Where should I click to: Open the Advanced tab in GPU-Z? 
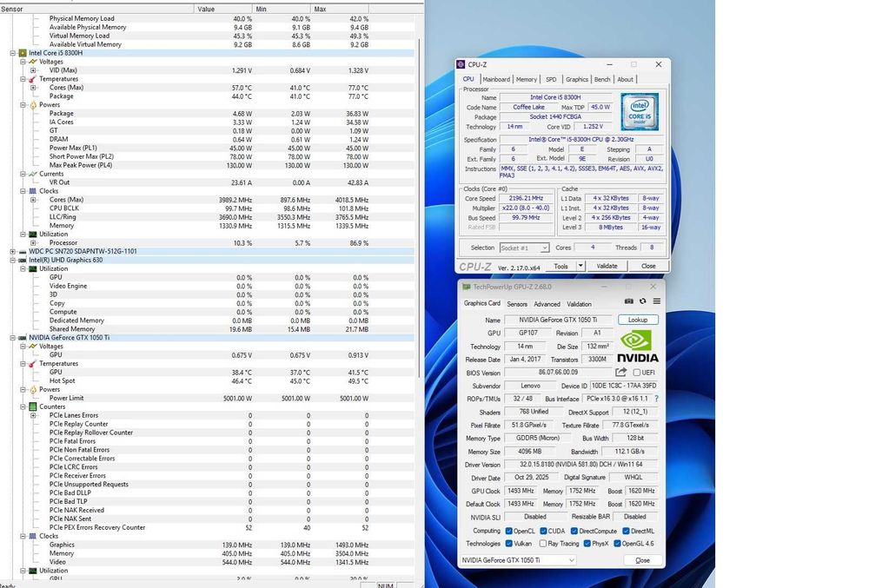(547, 304)
